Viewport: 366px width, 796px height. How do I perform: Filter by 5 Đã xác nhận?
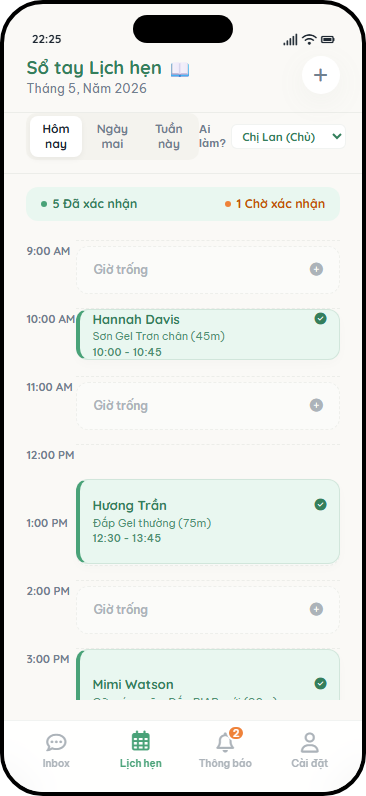coord(89,204)
